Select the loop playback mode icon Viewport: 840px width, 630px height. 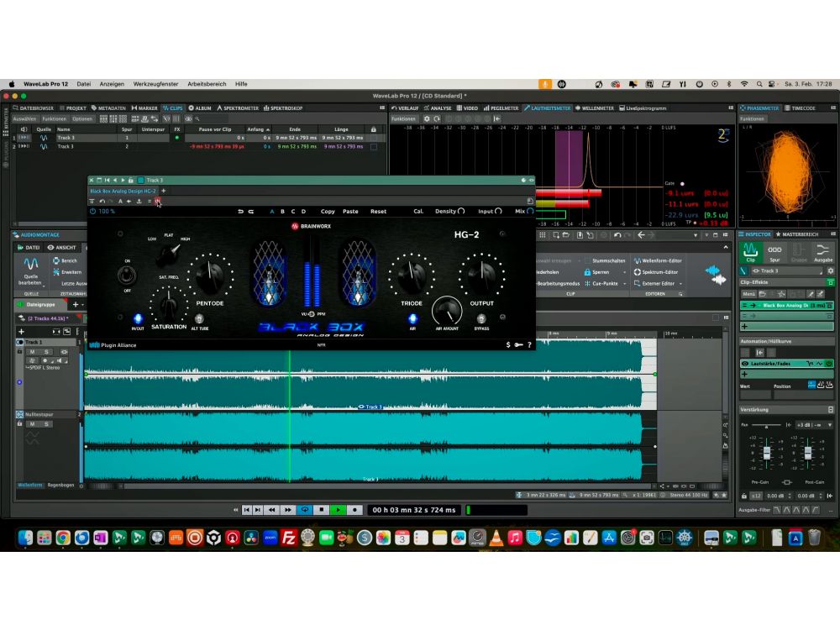coord(305,509)
